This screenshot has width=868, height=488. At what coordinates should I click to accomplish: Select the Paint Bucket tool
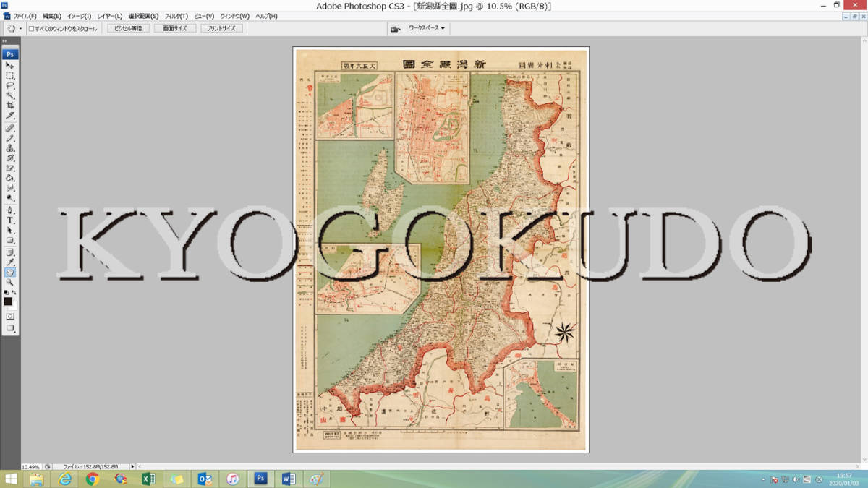(x=10, y=178)
